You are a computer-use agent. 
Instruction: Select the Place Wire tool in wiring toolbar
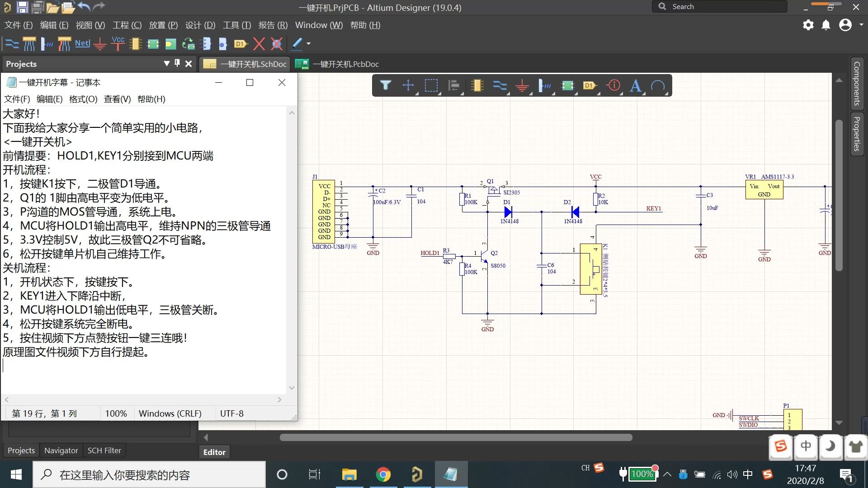12,44
